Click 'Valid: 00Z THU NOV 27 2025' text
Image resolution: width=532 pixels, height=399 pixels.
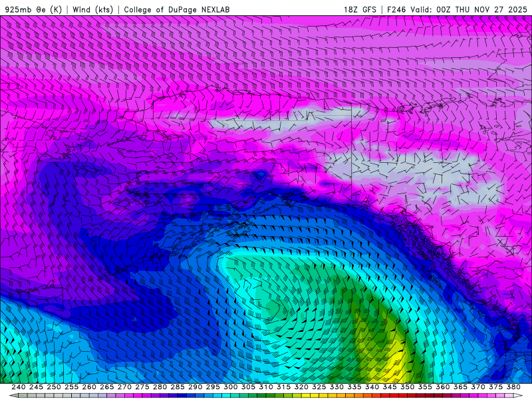(x=469, y=9)
